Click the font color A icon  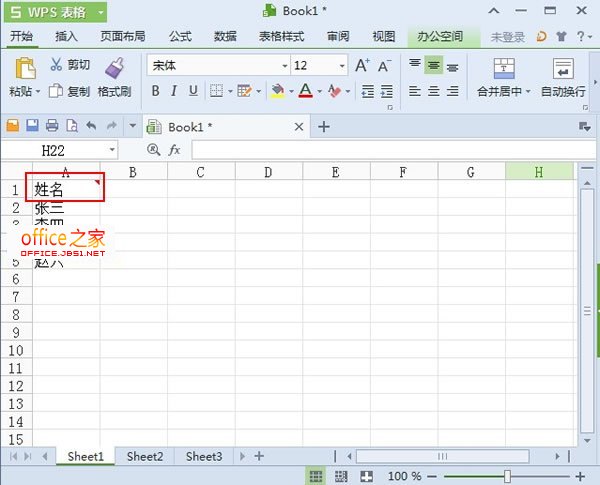[306, 91]
